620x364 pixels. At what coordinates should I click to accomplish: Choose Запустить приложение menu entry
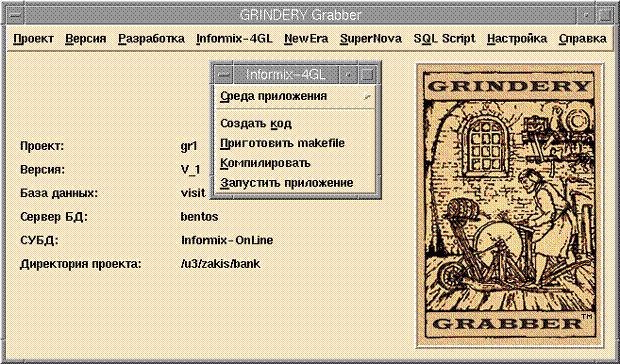click(286, 183)
